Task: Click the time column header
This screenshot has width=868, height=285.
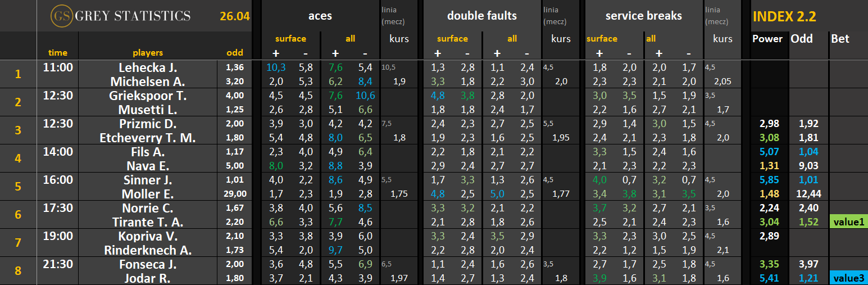Action: click(x=58, y=53)
